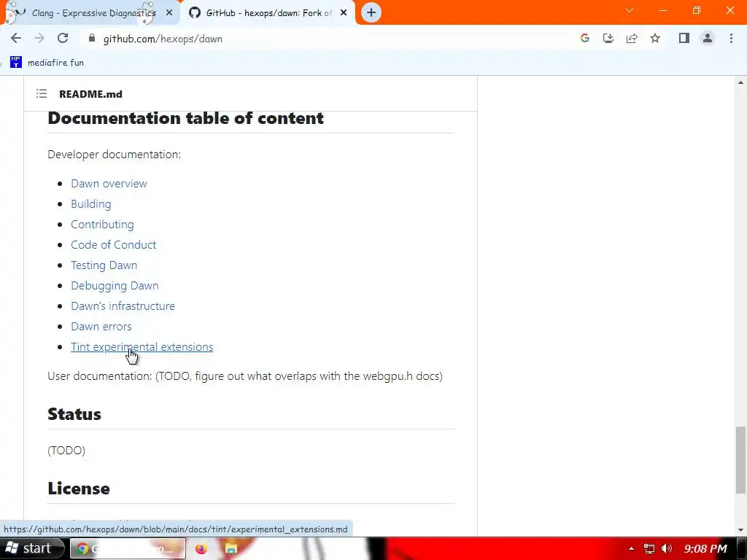The image size is (747, 560).
Task: Open Tint experimental extensions link
Action: [x=142, y=347]
